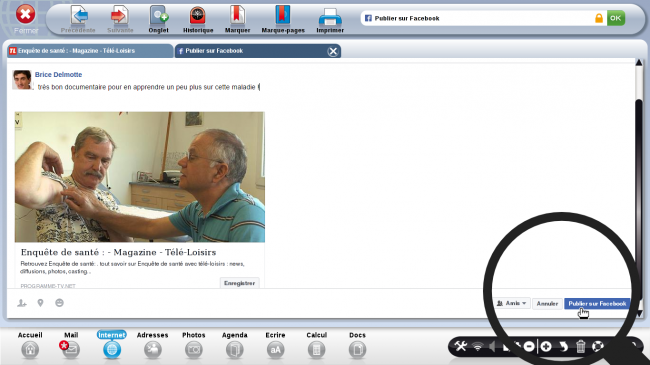Screen dimensions: 650x365
Task: Click the blue Publier sur Facebook button
Action: coord(597,304)
